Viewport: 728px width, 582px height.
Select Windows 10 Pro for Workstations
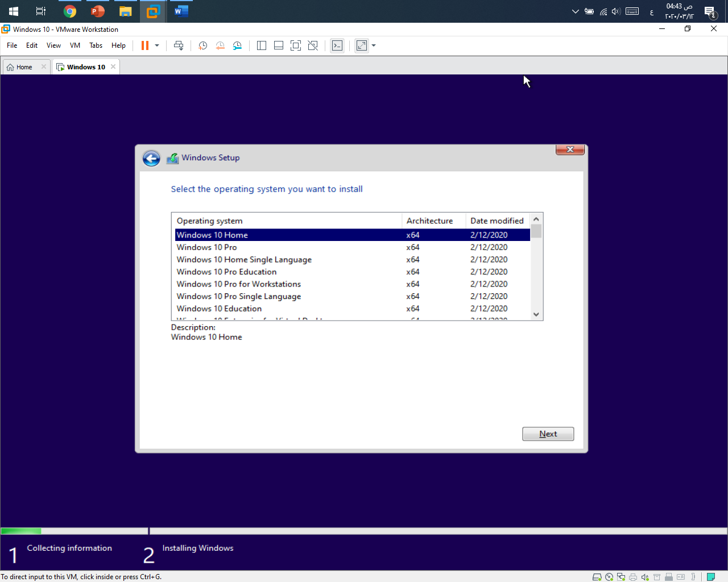click(353, 284)
